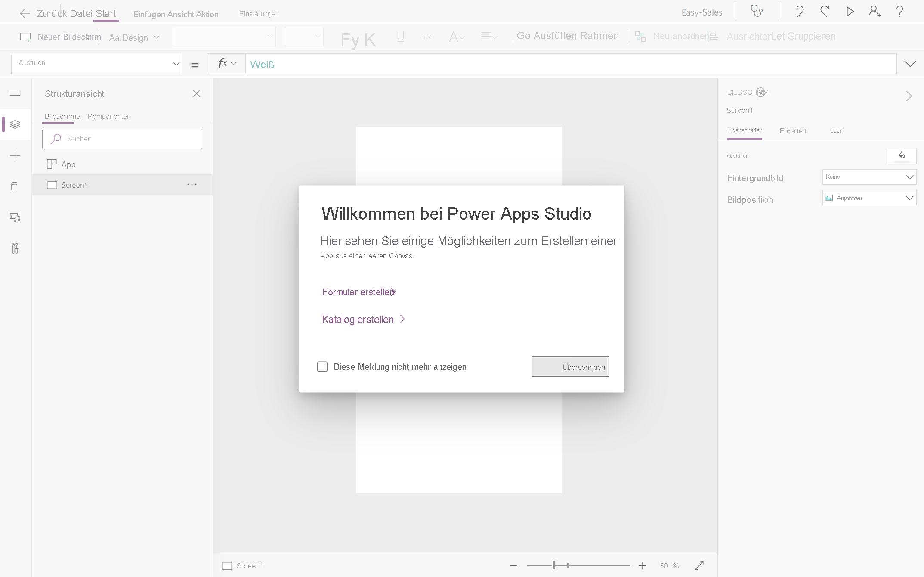This screenshot has height=577, width=924.
Task: Click the Formular erstellen link
Action: point(359,292)
